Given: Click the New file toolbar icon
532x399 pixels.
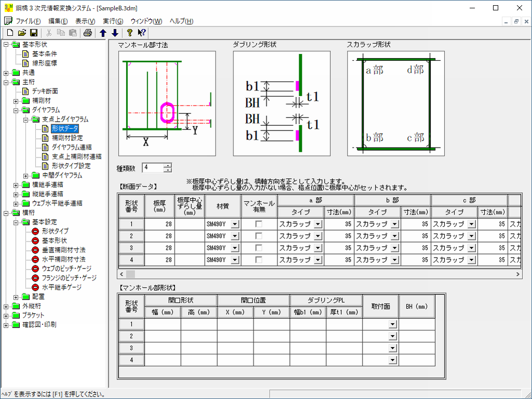Looking at the screenshot, I should (10, 33).
